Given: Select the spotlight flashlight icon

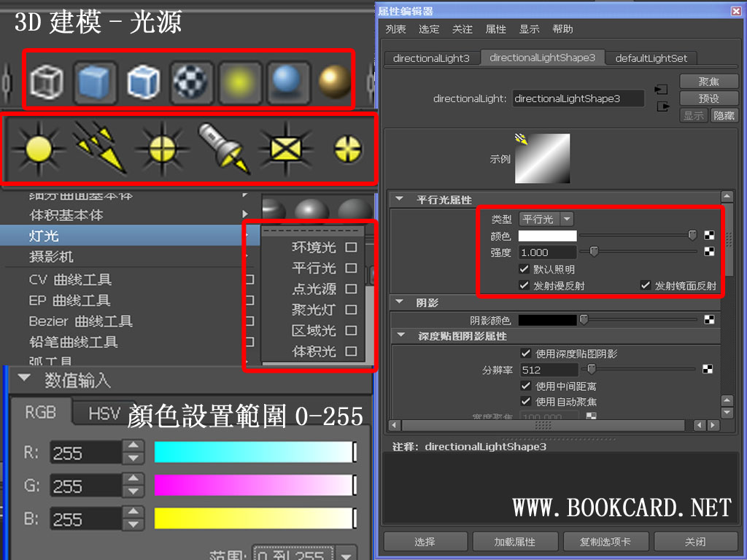Looking at the screenshot, I should (222, 149).
